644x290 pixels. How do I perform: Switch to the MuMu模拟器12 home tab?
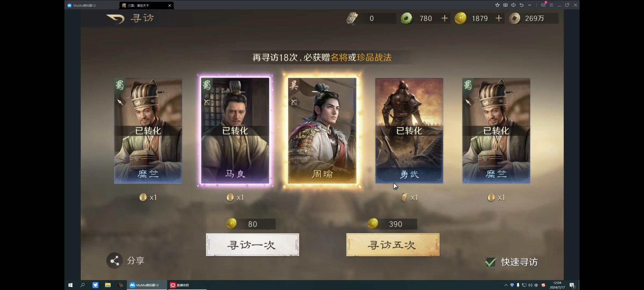point(92,5)
